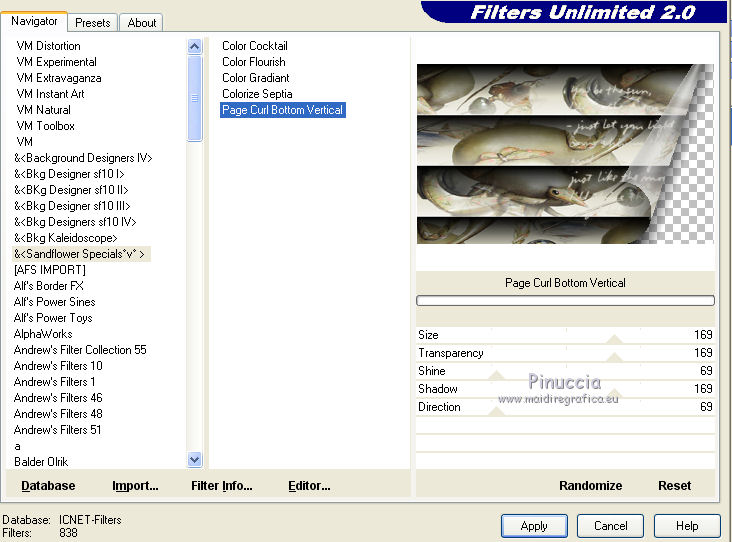The image size is (732, 542).
Task: Choose the Color Flourish filter
Action: [x=253, y=62]
